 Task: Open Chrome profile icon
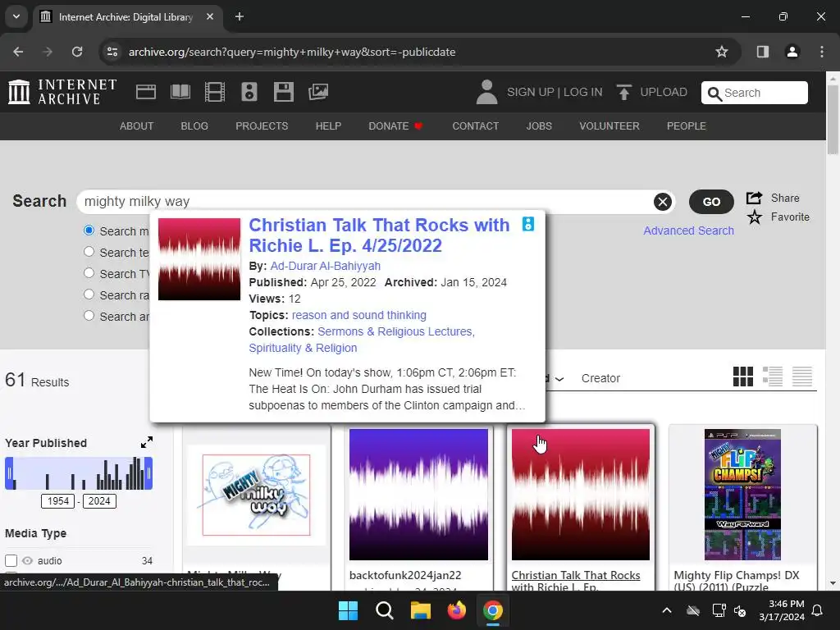[x=792, y=52]
